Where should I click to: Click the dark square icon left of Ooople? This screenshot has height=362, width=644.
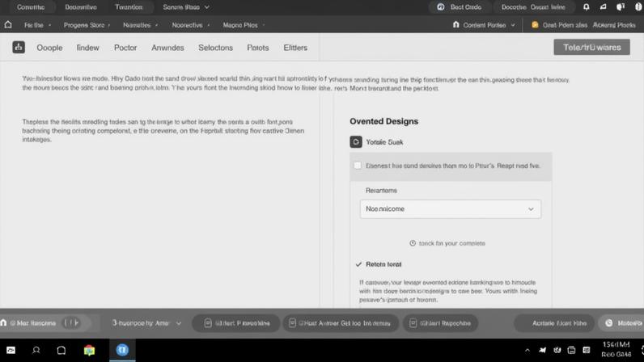(x=18, y=48)
